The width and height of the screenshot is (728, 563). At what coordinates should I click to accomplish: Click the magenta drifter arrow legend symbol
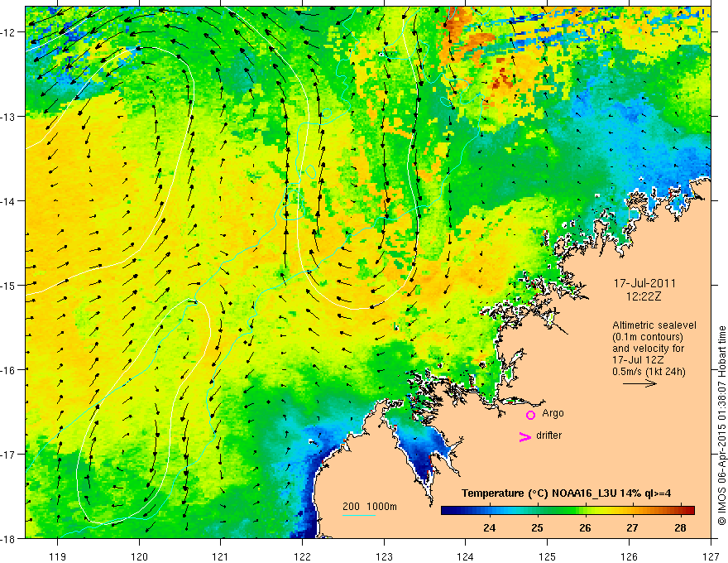524,436
